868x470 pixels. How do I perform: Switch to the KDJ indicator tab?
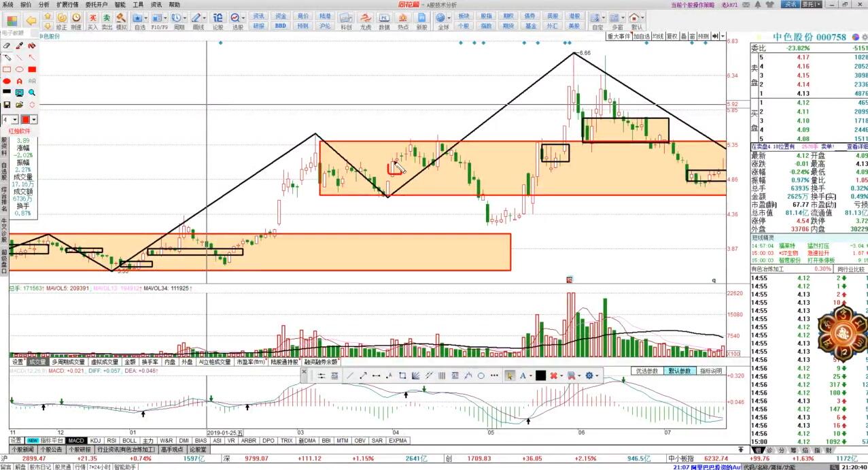[x=95, y=441]
